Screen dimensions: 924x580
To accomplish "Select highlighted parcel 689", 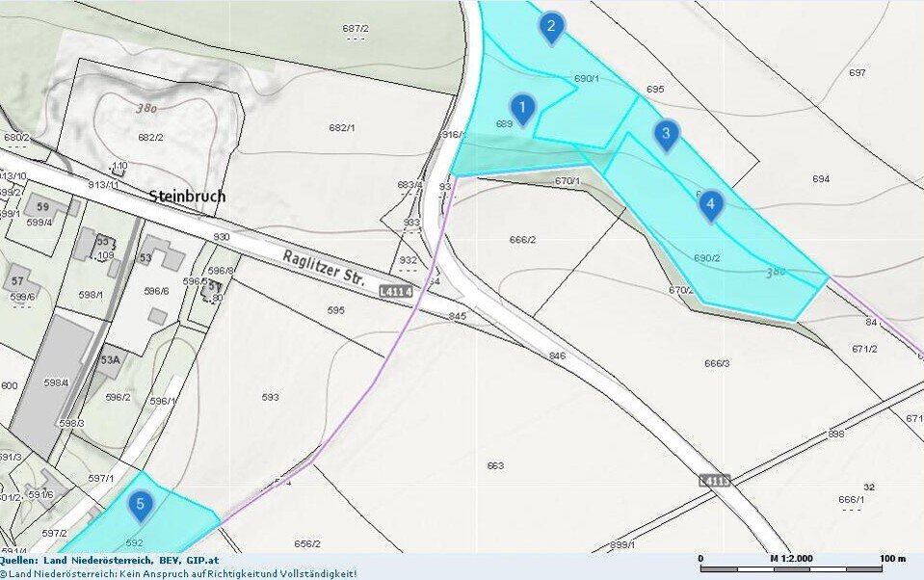I will pyautogui.click(x=503, y=122).
